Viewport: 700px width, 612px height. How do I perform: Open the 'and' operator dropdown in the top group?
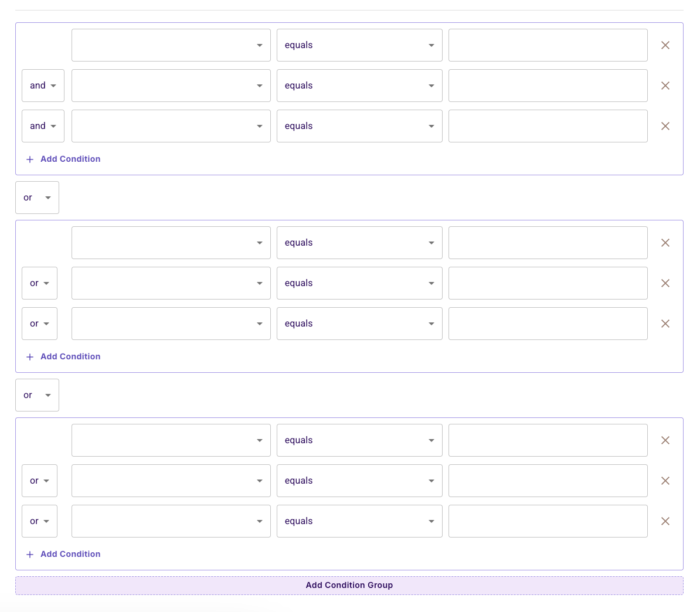point(43,86)
